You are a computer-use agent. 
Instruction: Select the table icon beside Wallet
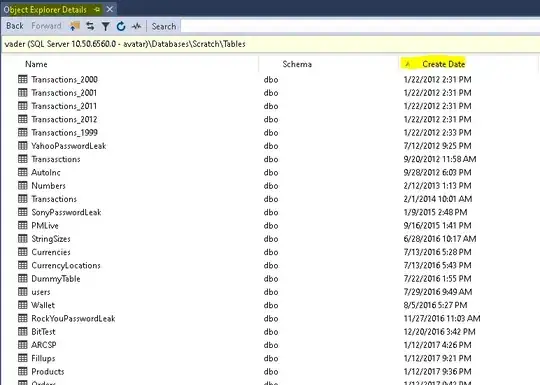[x=23, y=305]
